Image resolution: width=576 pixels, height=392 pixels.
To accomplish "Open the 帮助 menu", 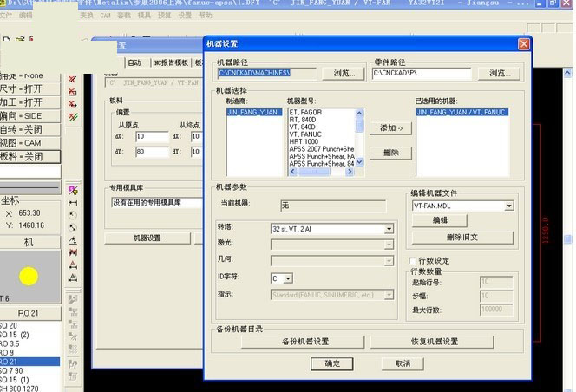I will pyautogui.click(x=206, y=16).
